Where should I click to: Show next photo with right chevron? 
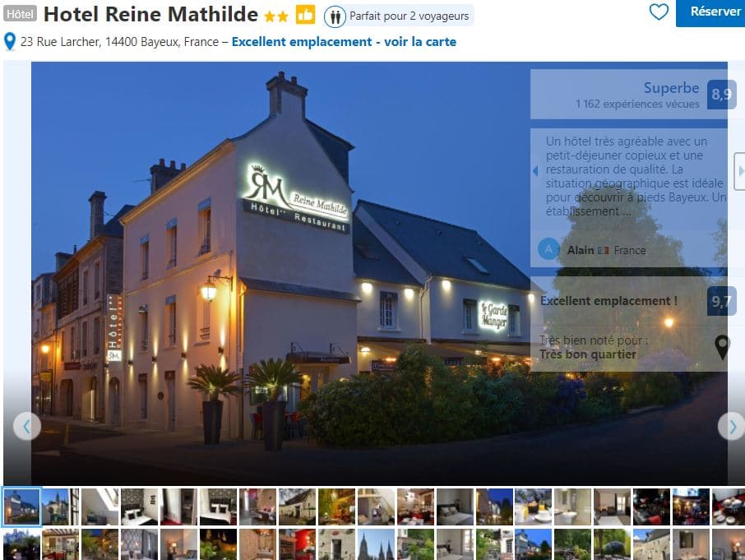[731, 427]
